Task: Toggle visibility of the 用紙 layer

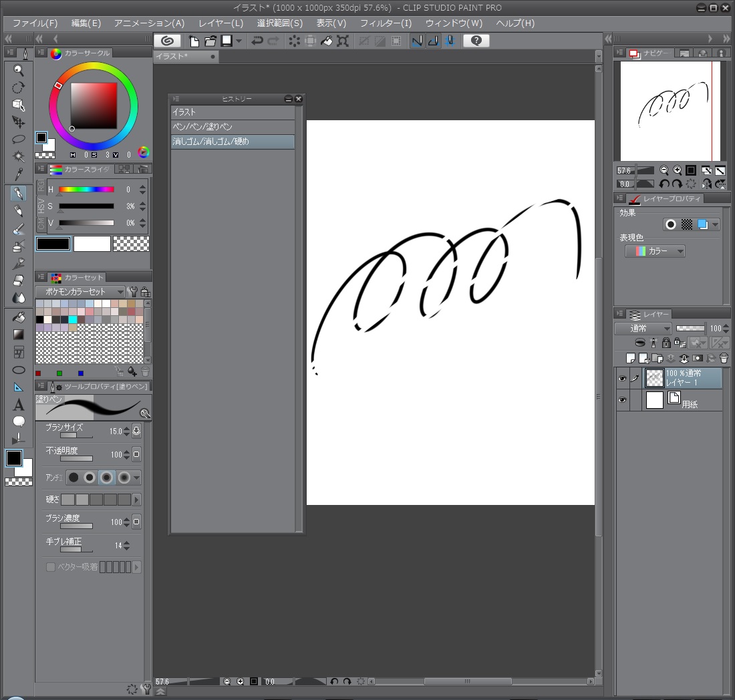Action: [622, 400]
